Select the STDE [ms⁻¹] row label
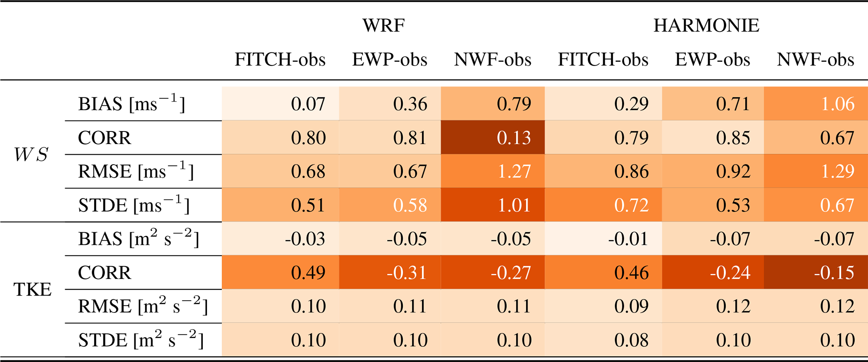 click(134, 205)
